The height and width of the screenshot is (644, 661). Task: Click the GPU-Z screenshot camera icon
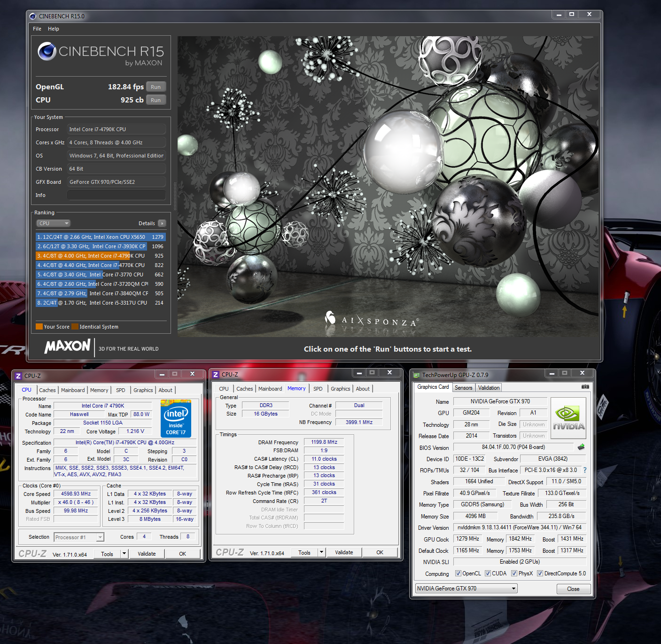585,387
